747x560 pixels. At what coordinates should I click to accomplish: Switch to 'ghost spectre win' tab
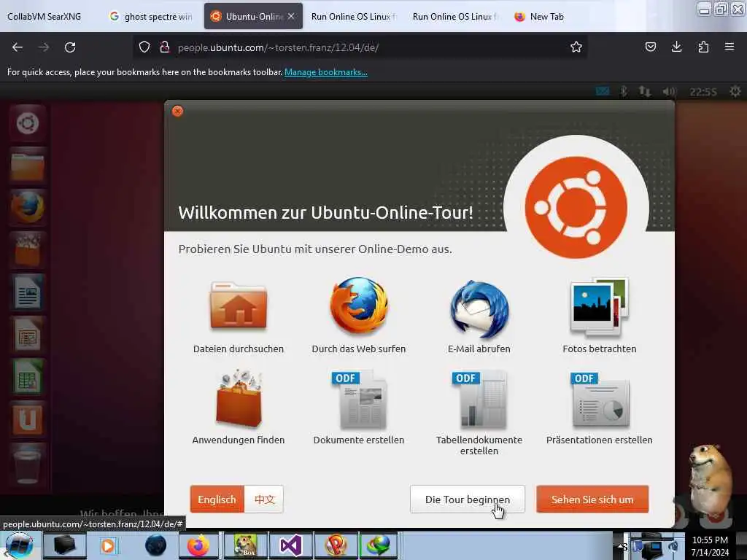click(x=152, y=17)
